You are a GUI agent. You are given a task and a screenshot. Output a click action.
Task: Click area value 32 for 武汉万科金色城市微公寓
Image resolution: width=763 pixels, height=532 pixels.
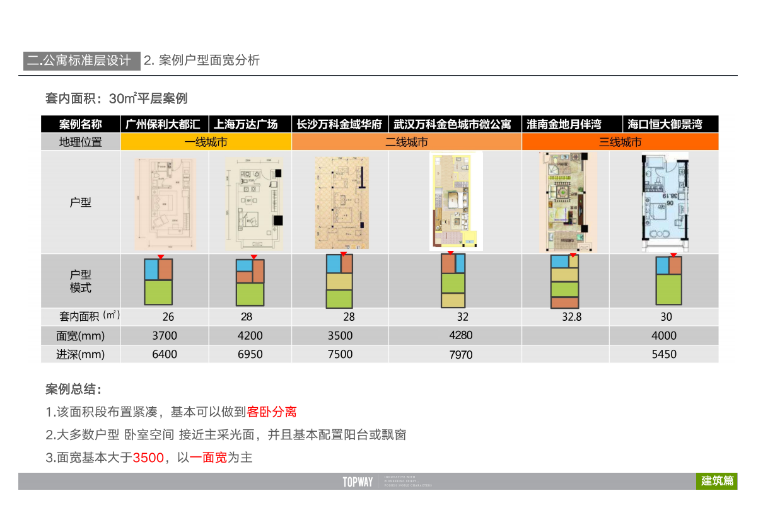click(x=463, y=317)
